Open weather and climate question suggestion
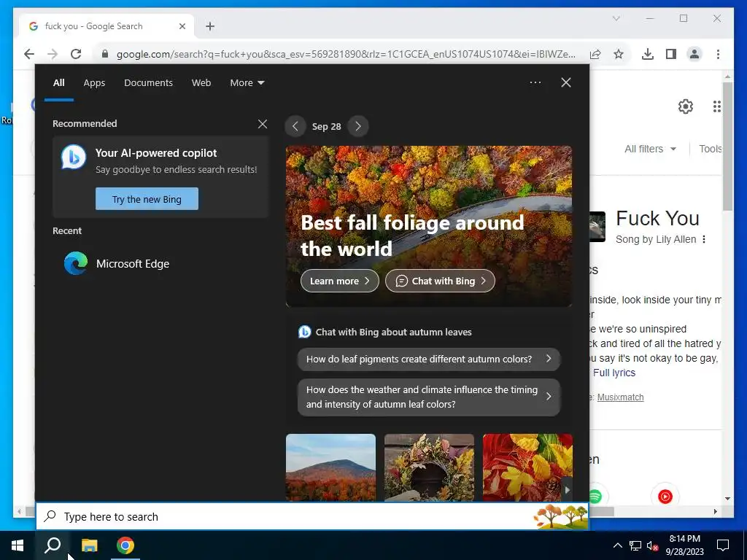The image size is (747, 560). click(429, 397)
